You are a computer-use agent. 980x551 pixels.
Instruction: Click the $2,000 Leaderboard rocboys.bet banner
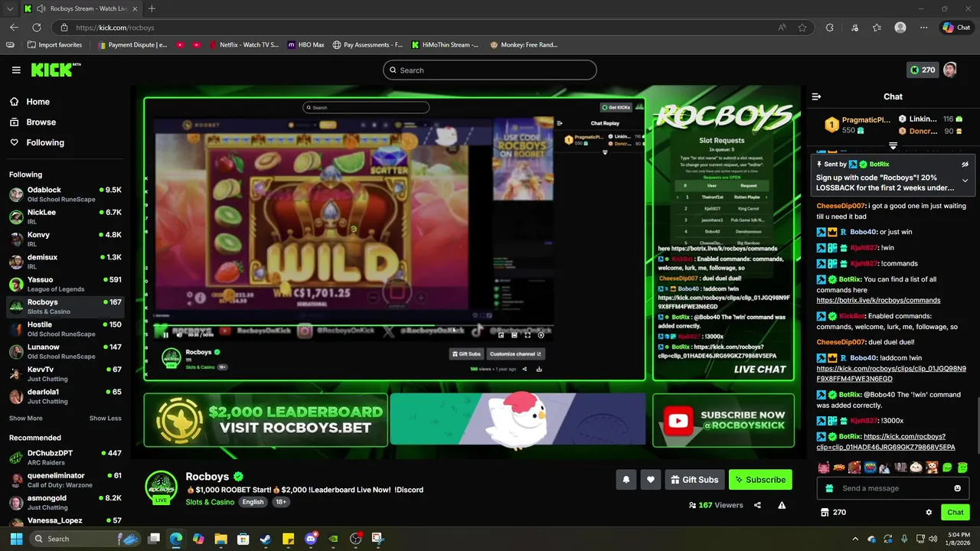266,419
